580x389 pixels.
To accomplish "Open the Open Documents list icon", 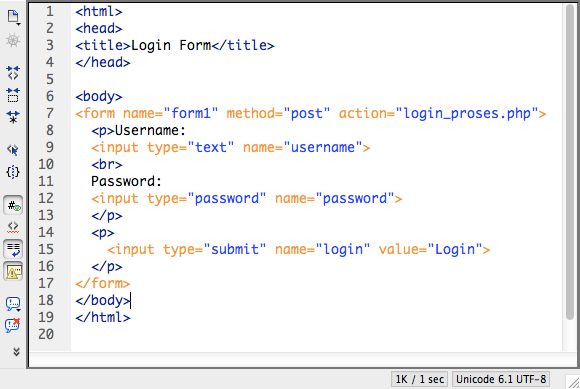I will pos(13,17).
